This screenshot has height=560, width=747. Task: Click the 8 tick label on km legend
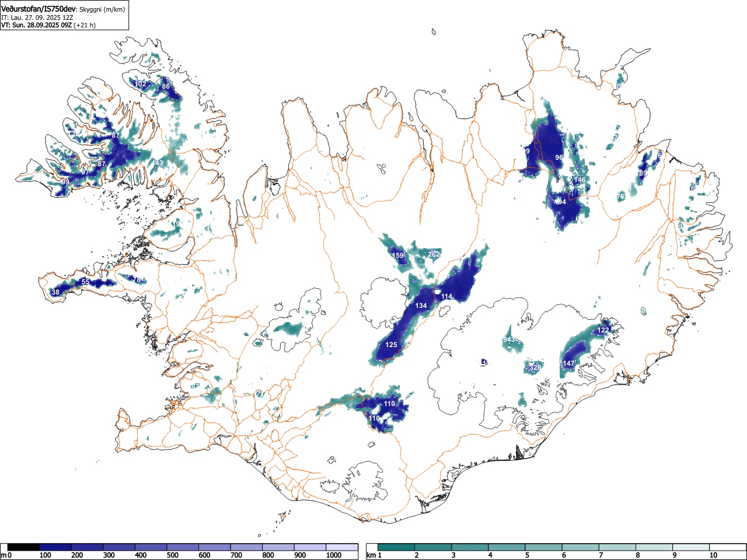(x=637, y=555)
